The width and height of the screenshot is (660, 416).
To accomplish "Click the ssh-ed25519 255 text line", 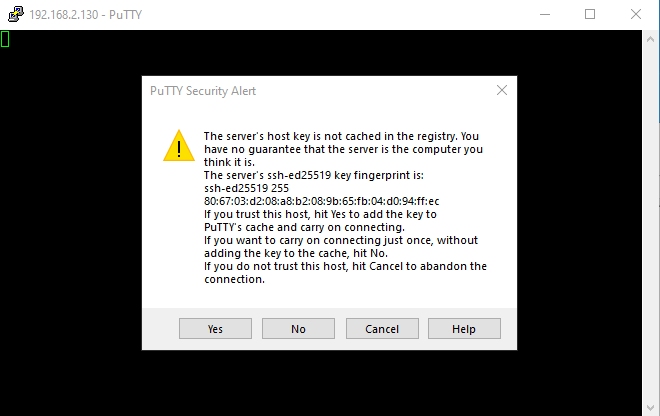I will tap(246, 188).
